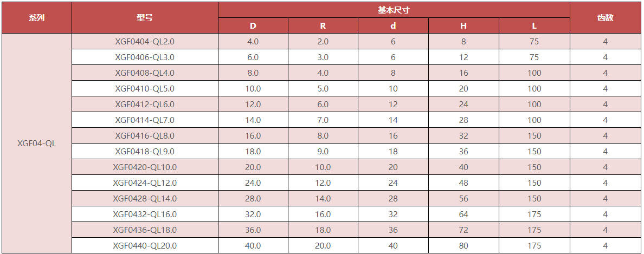Image resolution: width=644 pixels, height=254 pixels.
Task: Click the R value 14.0 cell
Action: pyautogui.click(x=323, y=198)
